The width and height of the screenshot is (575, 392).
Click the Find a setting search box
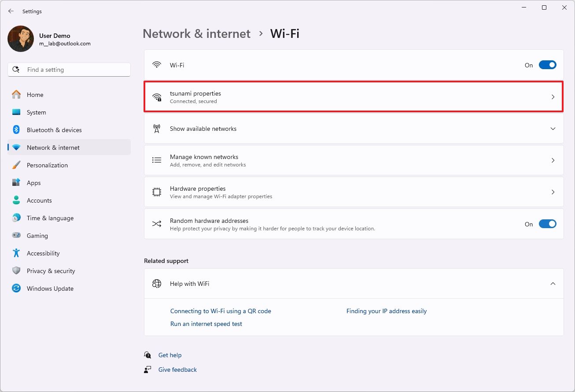tap(69, 69)
